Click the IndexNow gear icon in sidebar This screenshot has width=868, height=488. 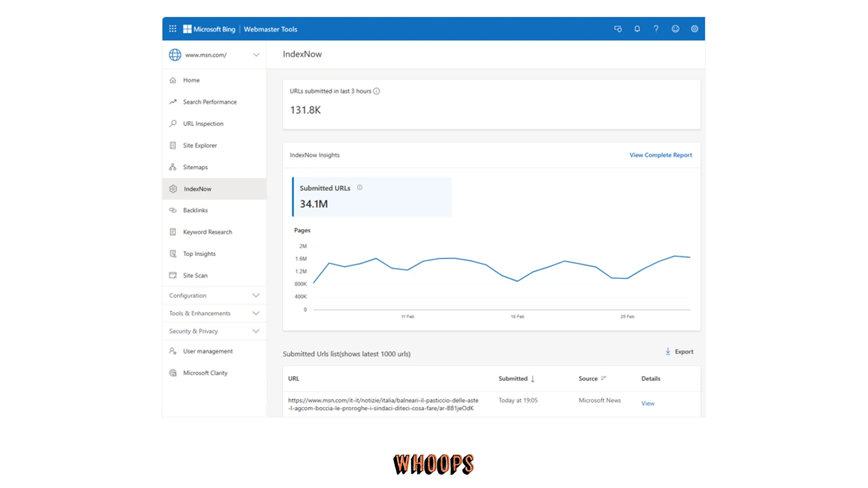pos(173,189)
